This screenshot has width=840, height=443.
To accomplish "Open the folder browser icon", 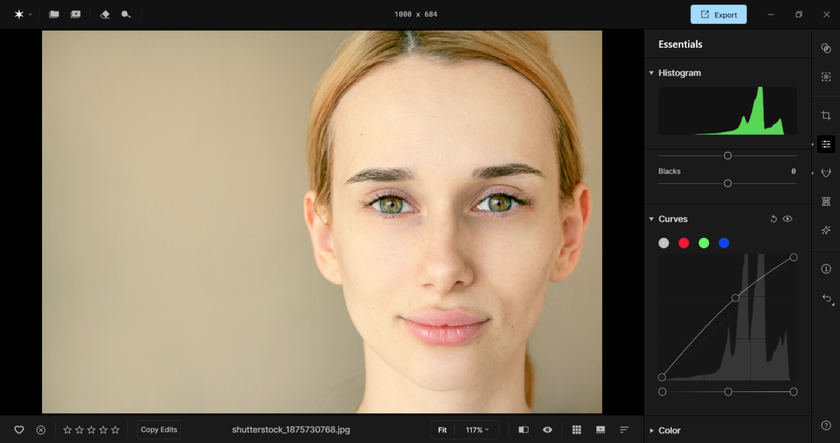I will (x=54, y=14).
